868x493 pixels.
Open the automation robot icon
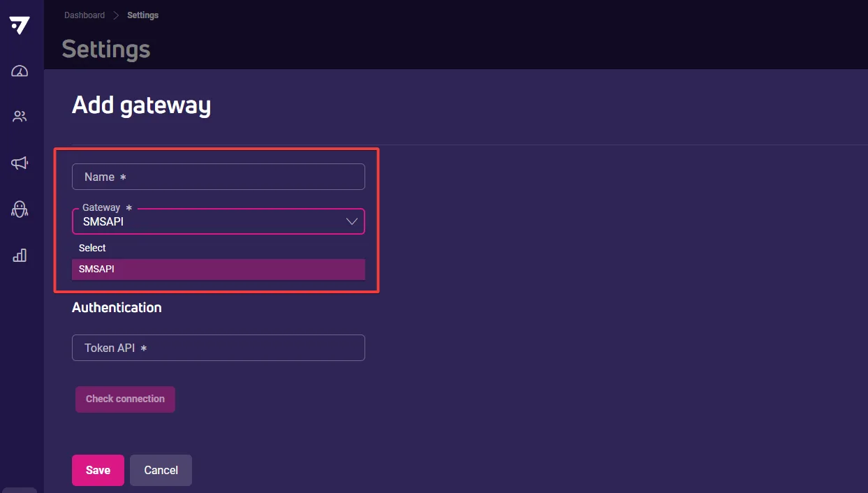[20, 209]
